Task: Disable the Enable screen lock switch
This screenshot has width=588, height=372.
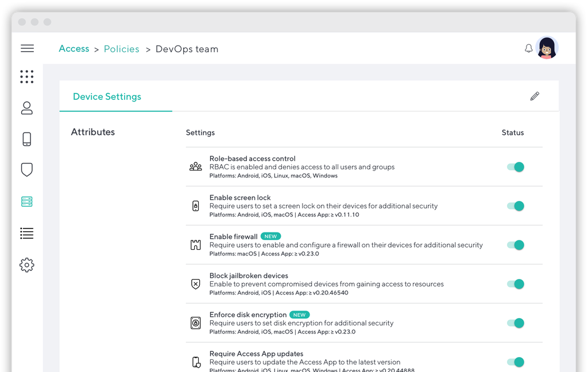Action: point(516,206)
